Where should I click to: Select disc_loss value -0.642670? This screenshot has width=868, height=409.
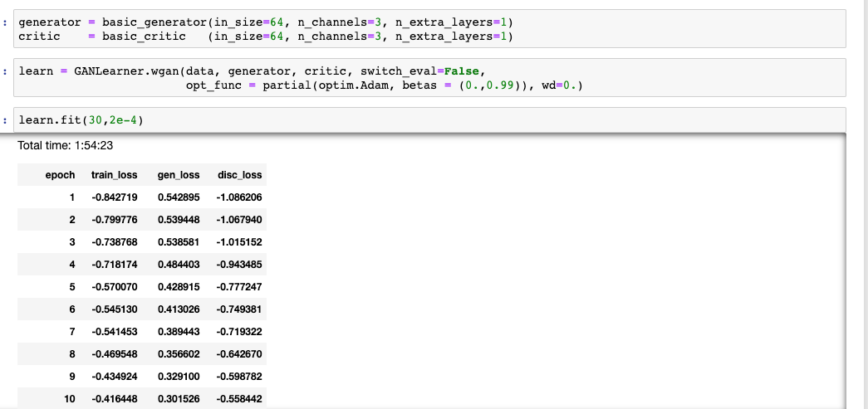(239, 354)
